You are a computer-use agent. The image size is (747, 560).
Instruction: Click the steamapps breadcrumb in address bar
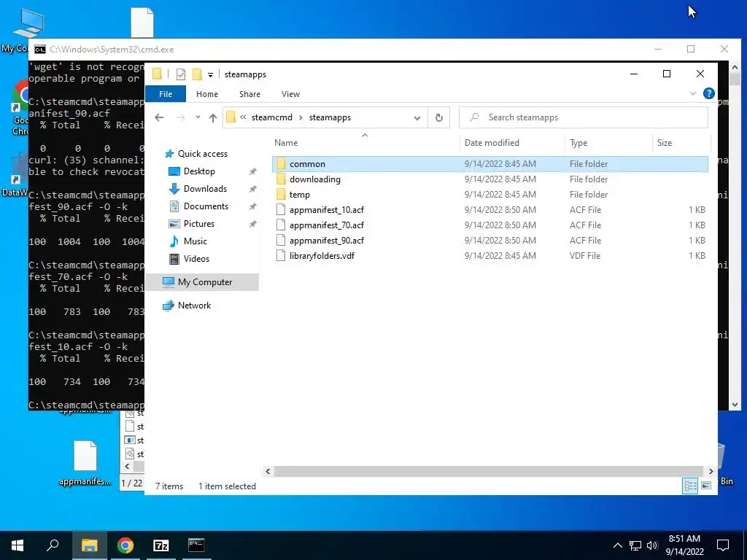[x=330, y=117]
